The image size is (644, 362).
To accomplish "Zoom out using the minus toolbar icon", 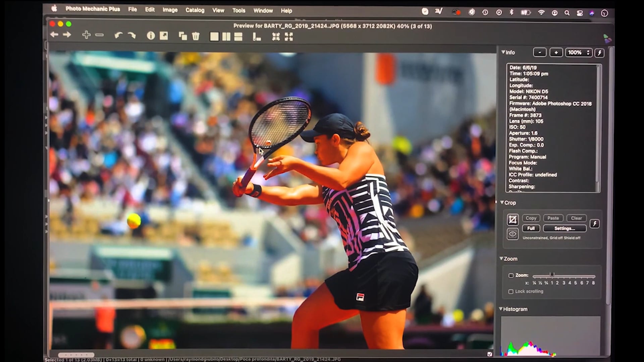I will point(100,35).
